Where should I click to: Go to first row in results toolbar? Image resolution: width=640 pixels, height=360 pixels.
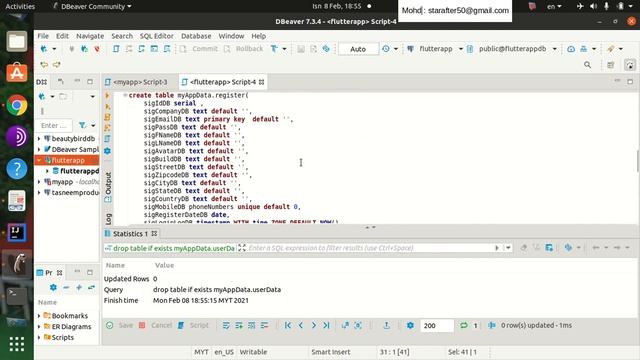[288, 325]
